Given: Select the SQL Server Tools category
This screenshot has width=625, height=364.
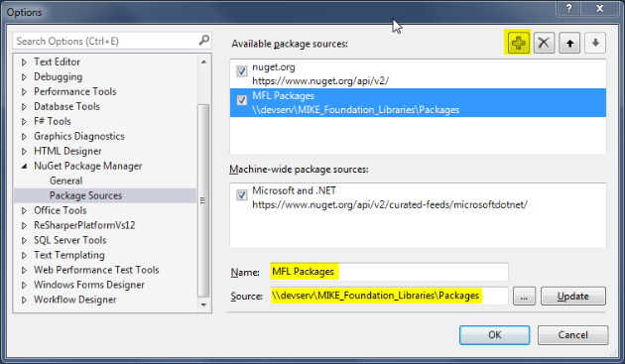Looking at the screenshot, I should coord(70,240).
